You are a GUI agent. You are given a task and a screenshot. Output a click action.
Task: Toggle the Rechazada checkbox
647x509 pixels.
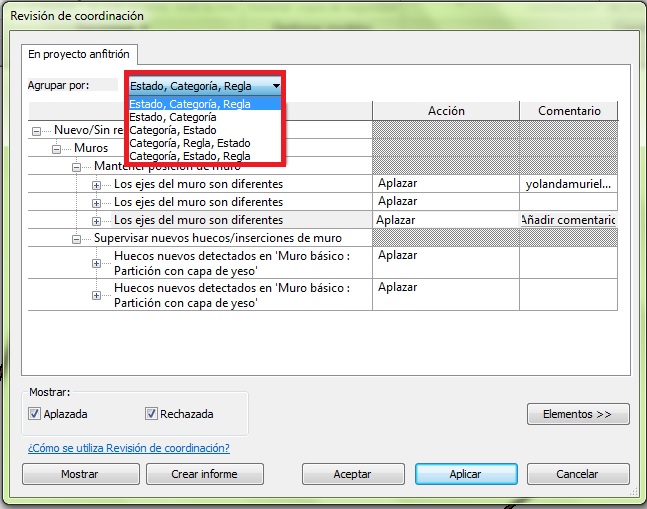click(x=152, y=414)
